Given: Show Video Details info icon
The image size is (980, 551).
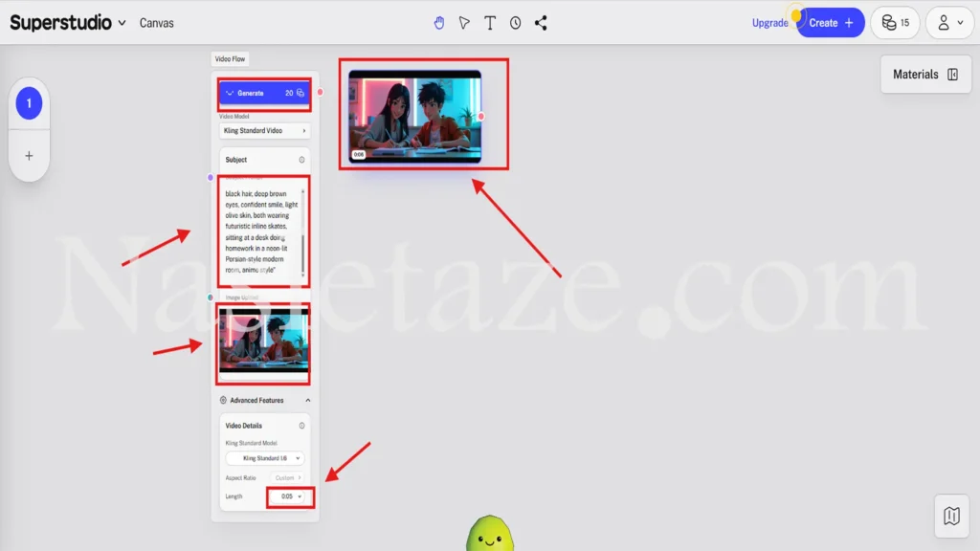Looking at the screenshot, I should [301, 426].
